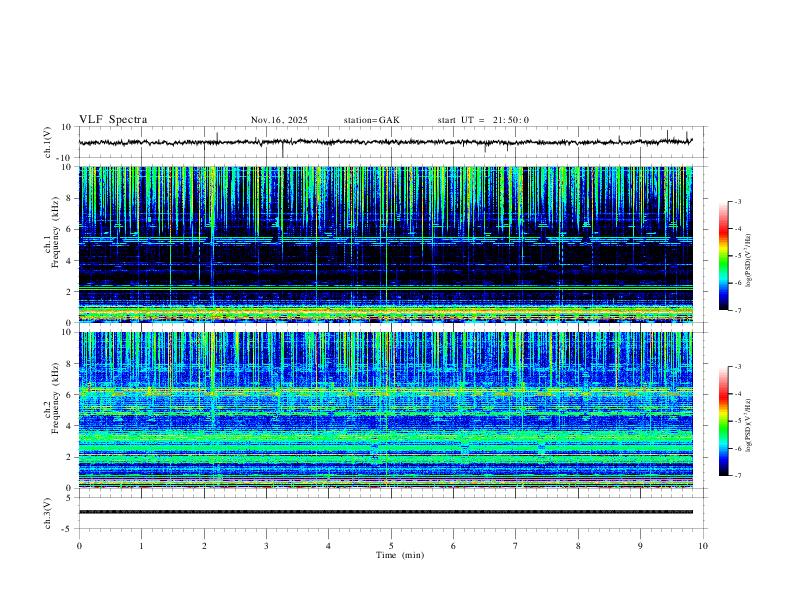
Task: Click the "-5" tick on the ch.3(V) axis
Action: [x=68, y=529]
